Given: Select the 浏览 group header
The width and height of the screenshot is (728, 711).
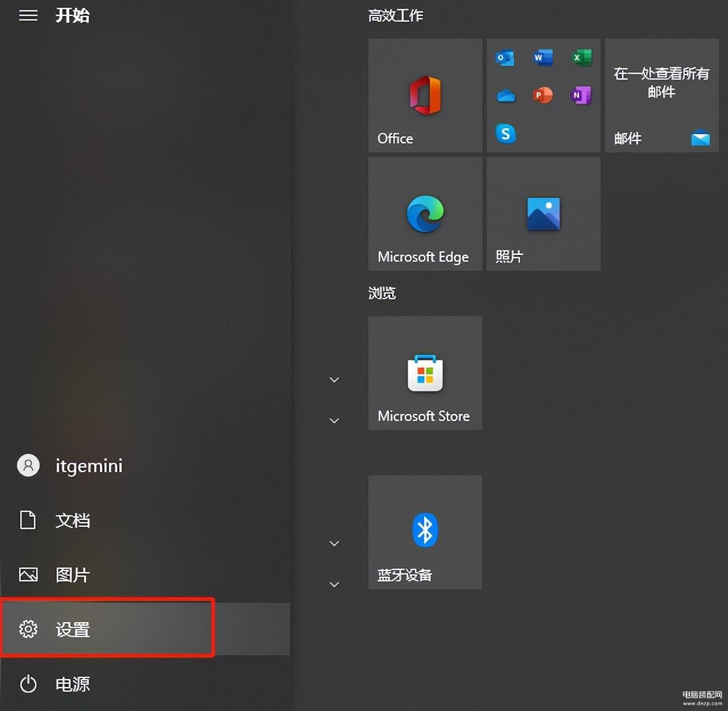Looking at the screenshot, I should pyautogui.click(x=382, y=293).
